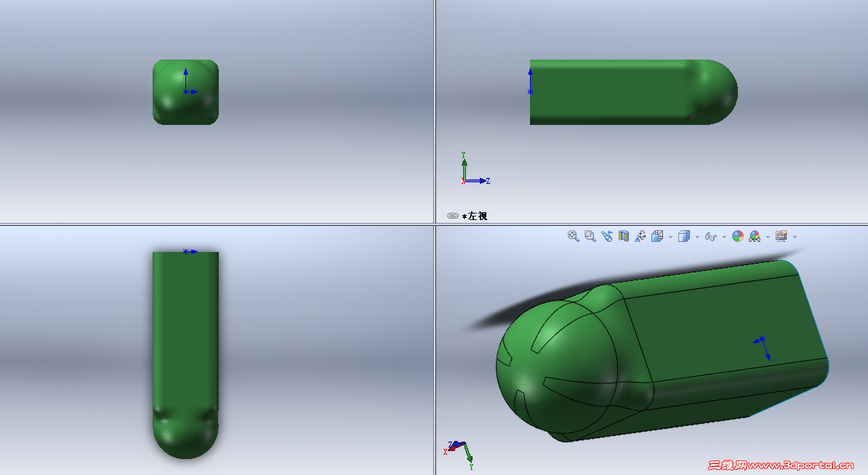
Task: Select the Zoom to Area tool
Action: pyautogui.click(x=590, y=236)
